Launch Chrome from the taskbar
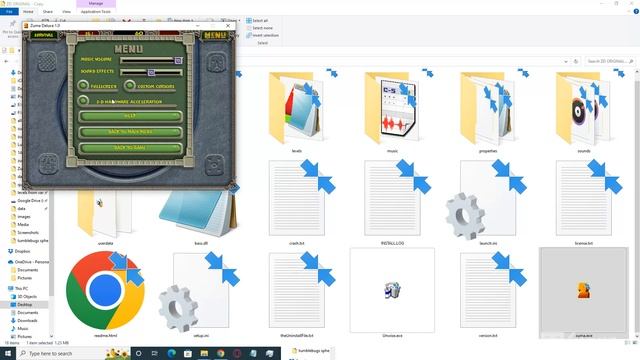This screenshot has height=360, width=640. [x=221, y=353]
